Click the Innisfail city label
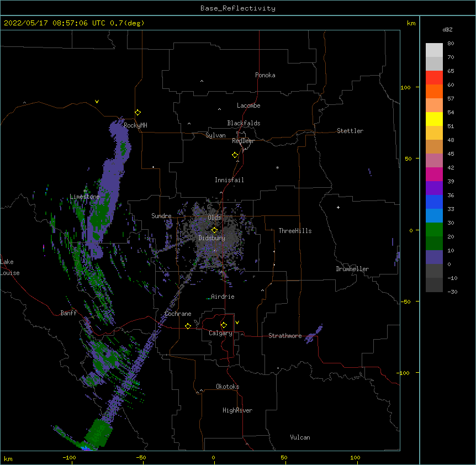The image size is (476, 465). point(229,180)
